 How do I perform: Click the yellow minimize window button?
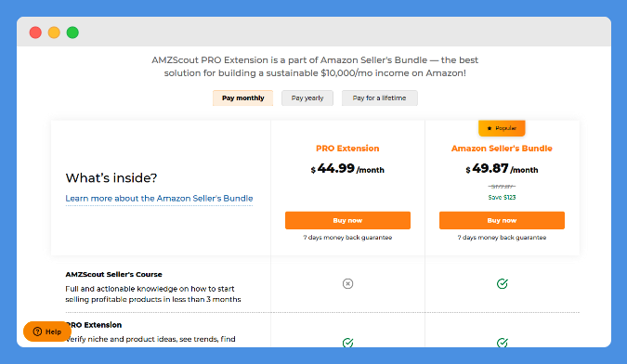pos(54,32)
